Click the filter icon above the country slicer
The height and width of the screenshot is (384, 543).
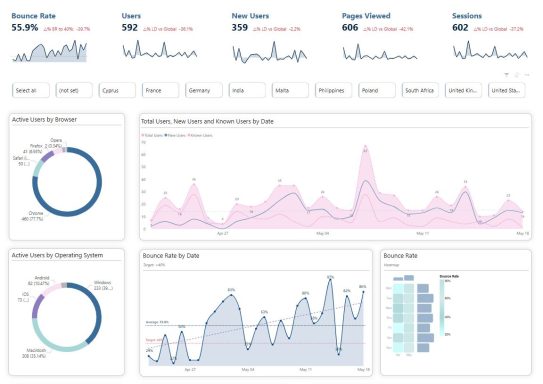[x=507, y=74]
